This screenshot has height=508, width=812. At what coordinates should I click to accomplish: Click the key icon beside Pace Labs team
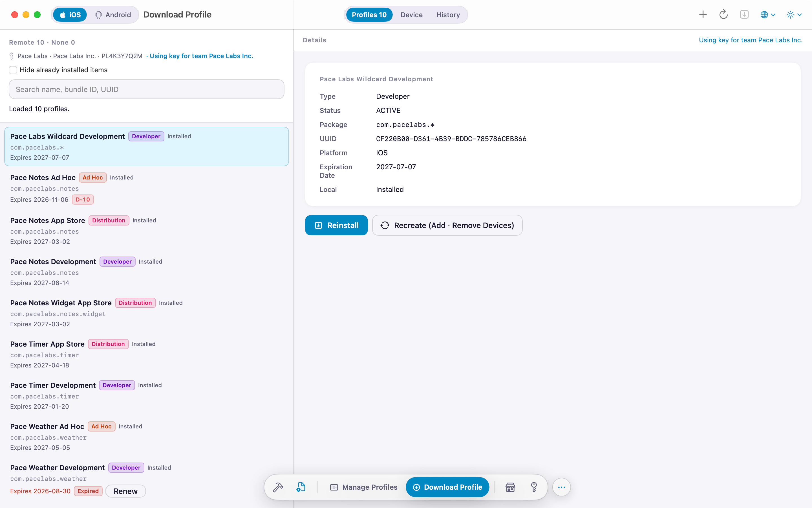point(11,56)
